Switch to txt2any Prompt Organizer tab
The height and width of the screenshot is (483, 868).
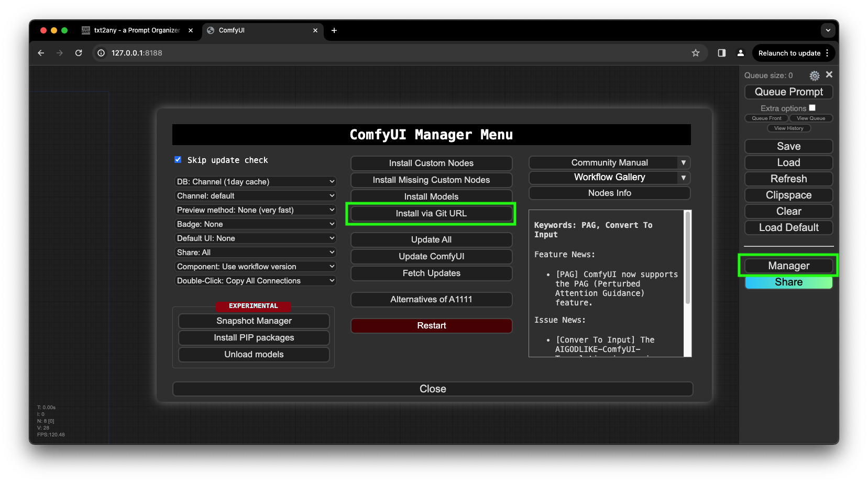136,30
